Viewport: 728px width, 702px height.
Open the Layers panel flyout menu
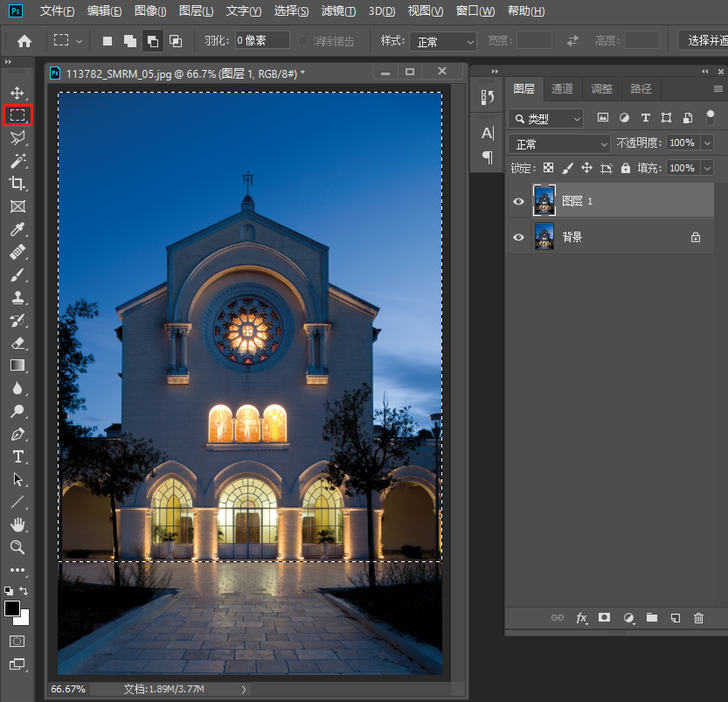[x=718, y=88]
